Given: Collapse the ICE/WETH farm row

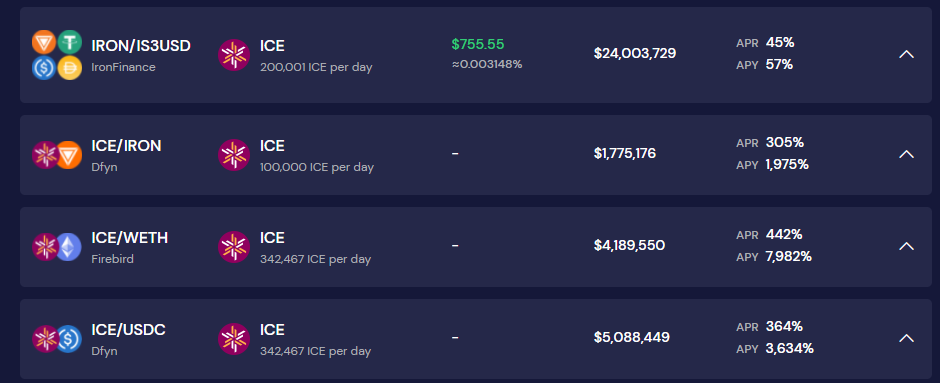Looking at the screenshot, I should [906, 246].
